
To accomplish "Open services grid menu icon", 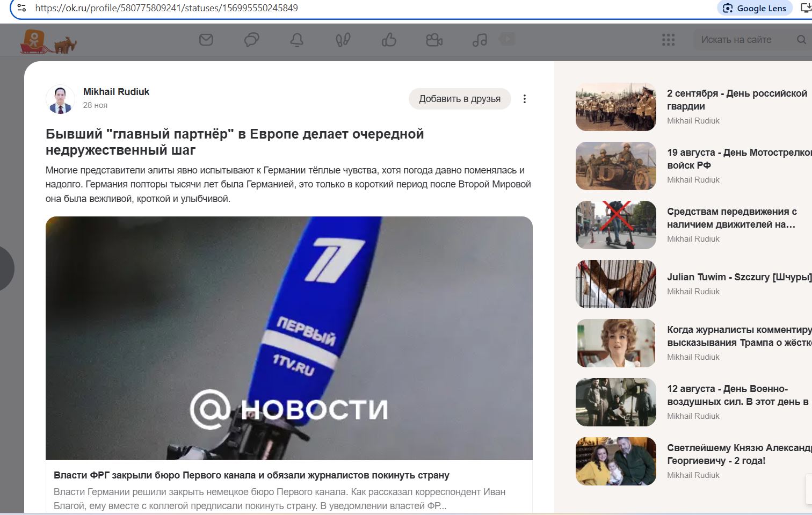I will (x=668, y=40).
